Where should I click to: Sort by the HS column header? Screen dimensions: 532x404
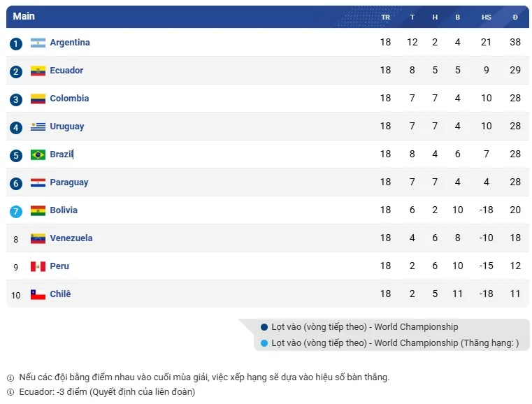[486, 17]
